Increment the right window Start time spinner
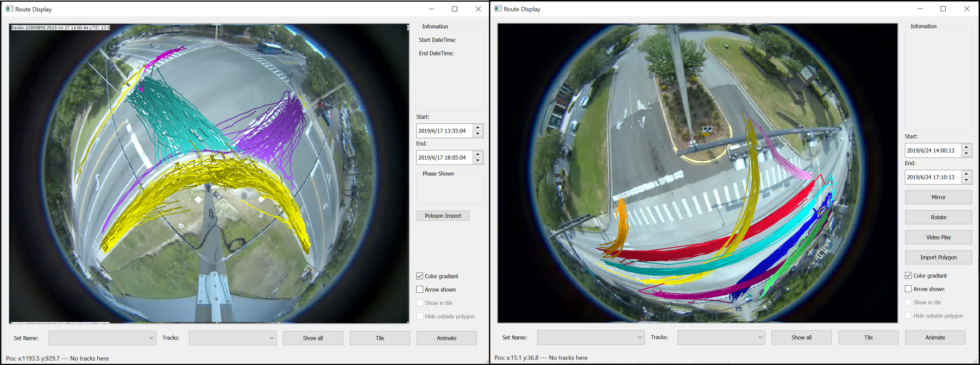 click(x=966, y=147)
